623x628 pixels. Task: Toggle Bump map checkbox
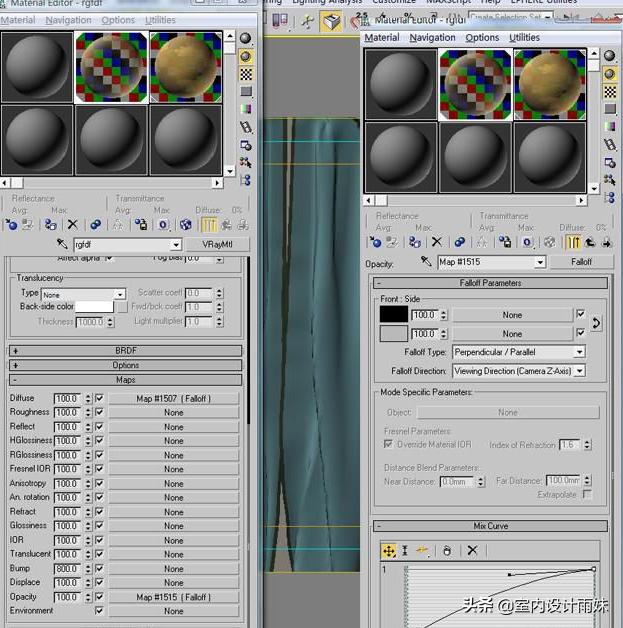pyautogui.click(x=99, y=568)
